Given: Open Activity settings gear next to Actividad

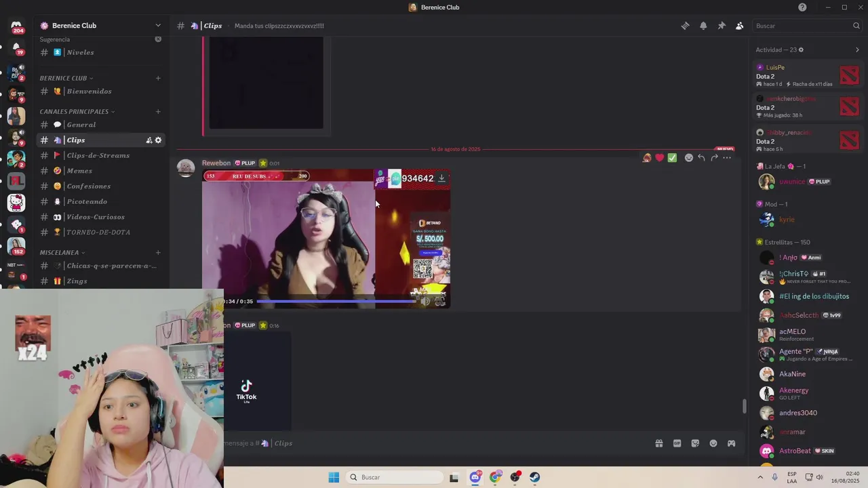Looking at the screenshot, I should point(801,49).
